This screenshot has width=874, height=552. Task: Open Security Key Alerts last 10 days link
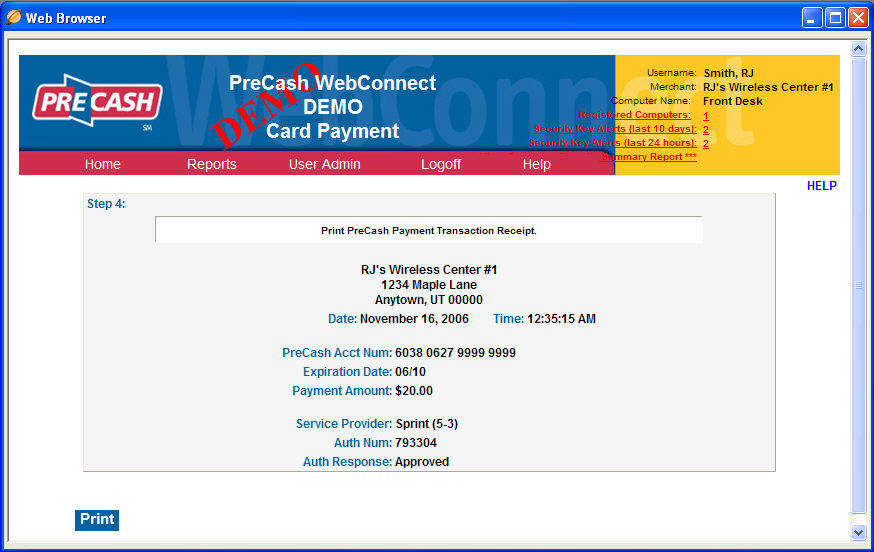click(615, 129)
